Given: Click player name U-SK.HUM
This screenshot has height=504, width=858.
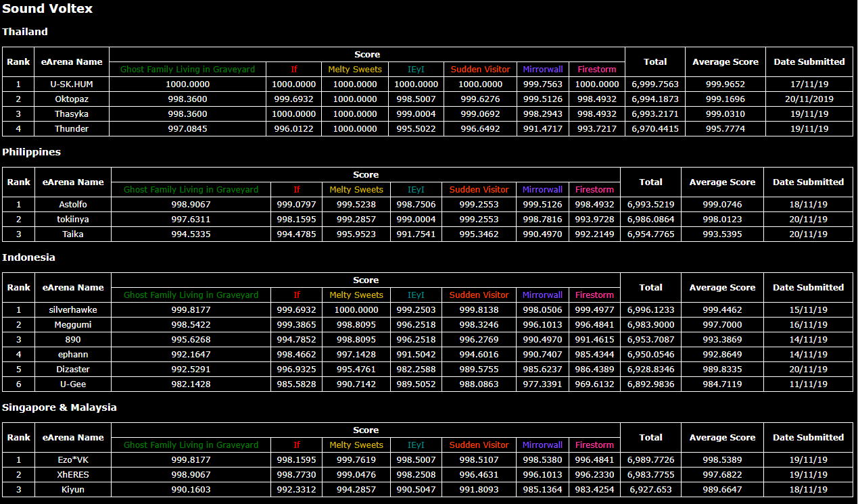Looking at the screenshot, I should [x=72, y=84].
